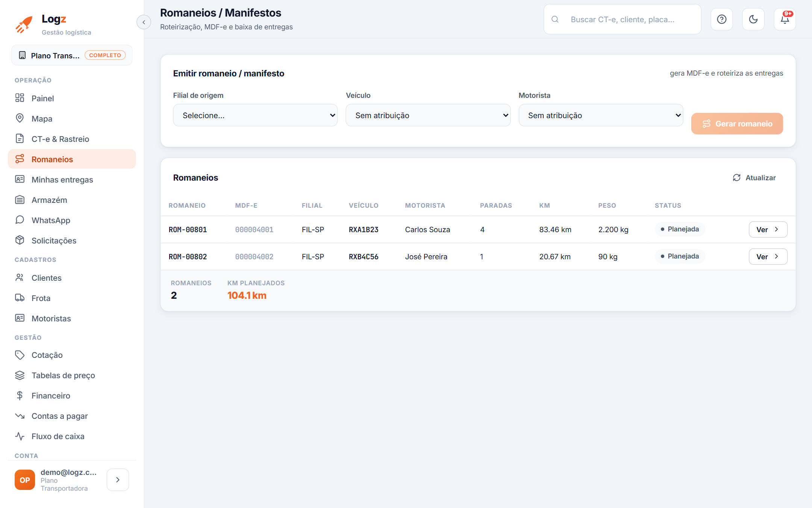
Task: Open the Motorista dropdown
Action: pyautogui.click(x=601, y=115)
